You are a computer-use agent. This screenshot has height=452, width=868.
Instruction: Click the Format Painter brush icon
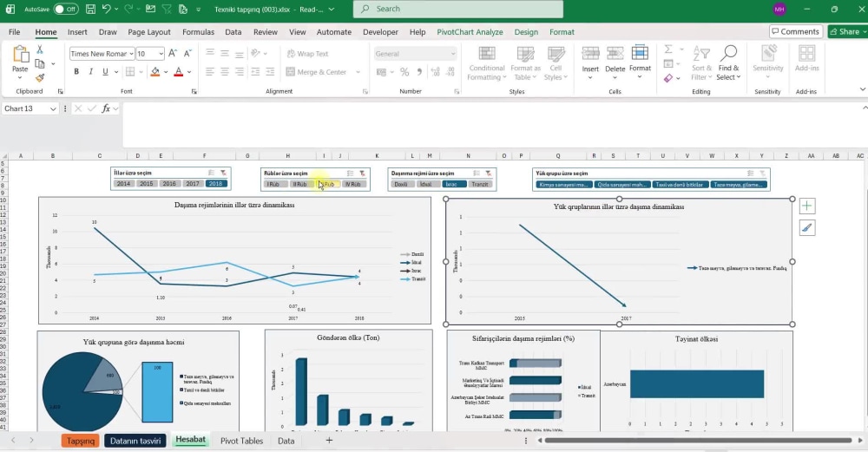(40, 78)
